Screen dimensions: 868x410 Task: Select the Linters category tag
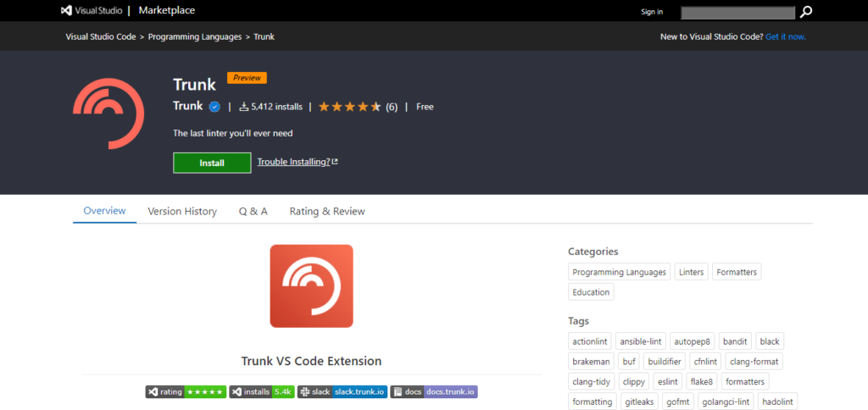pyautogui.click(x=691, y=272)
